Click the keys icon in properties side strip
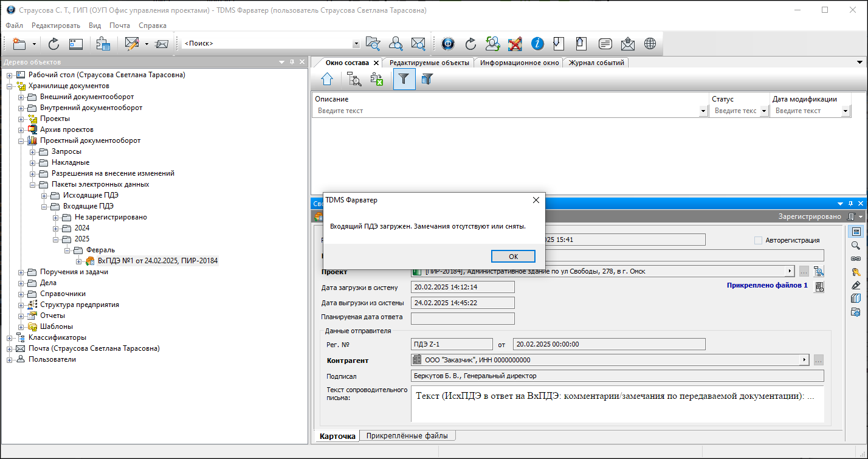The image size is (868, 459). (856, 272)
